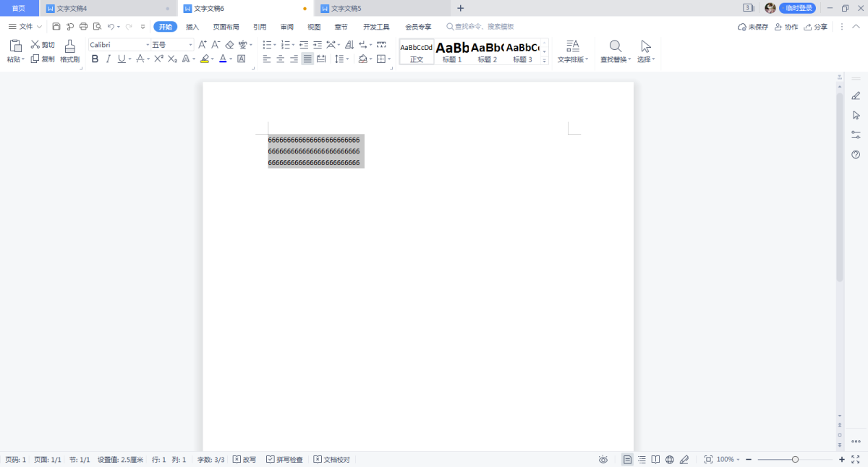868x467 pixels.
Task: Select the justify alignment button
Action: pos(308,59)
